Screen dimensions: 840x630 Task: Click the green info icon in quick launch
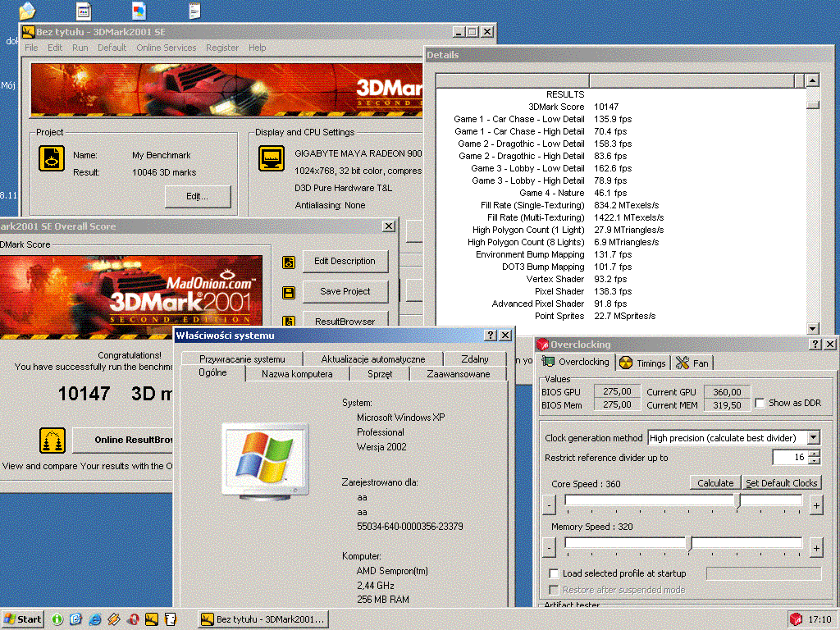tap(57, 619)
